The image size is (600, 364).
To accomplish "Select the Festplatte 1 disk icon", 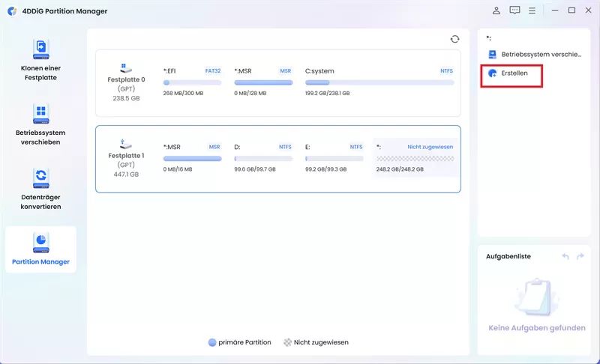I will tap(126, 145).
